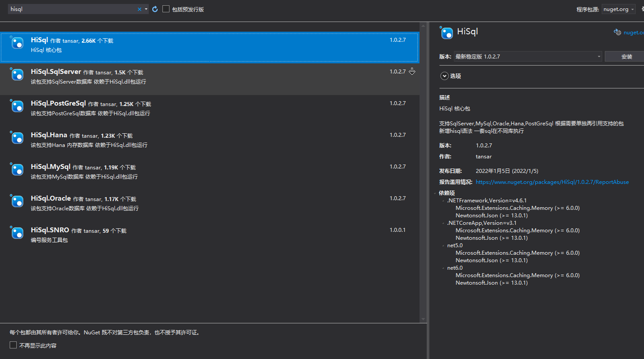The height and width of the screenshot is (359, 644).
Task: Click the HiSql.MySql description text
Action: tap(84, 177)
